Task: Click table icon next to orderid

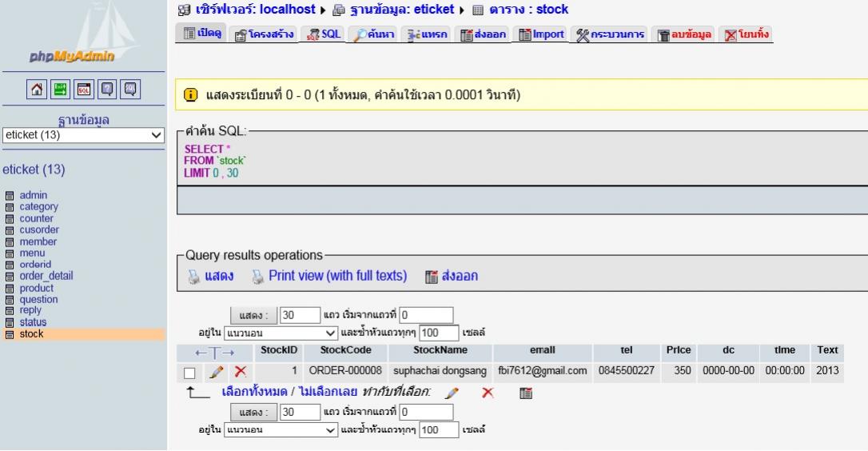Action: (10, 265)
